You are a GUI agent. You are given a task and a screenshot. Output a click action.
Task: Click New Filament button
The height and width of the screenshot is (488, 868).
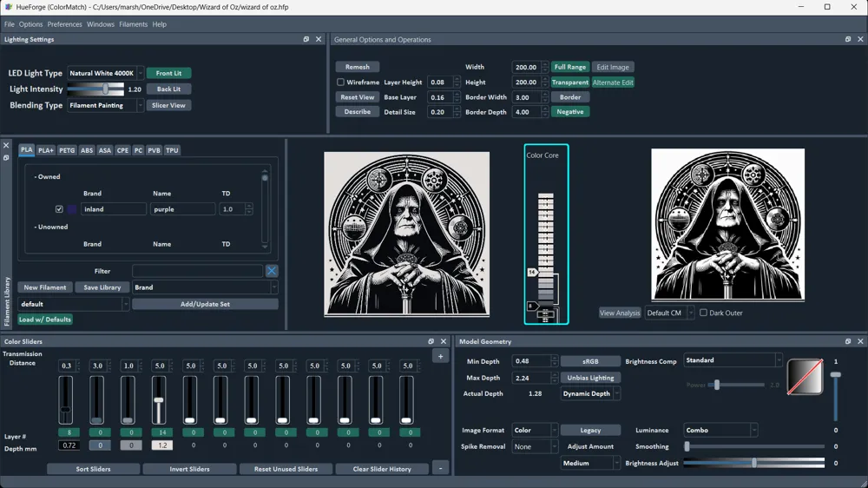[x=45, y=287]
